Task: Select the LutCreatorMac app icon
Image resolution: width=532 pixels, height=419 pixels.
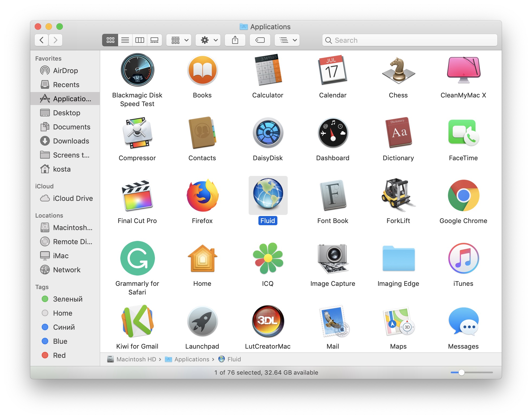Action: coord(268,321)
